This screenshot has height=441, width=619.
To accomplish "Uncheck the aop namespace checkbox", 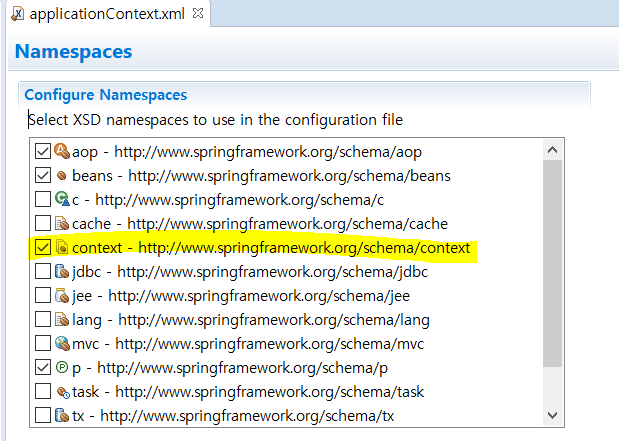I will pos(43,151).
